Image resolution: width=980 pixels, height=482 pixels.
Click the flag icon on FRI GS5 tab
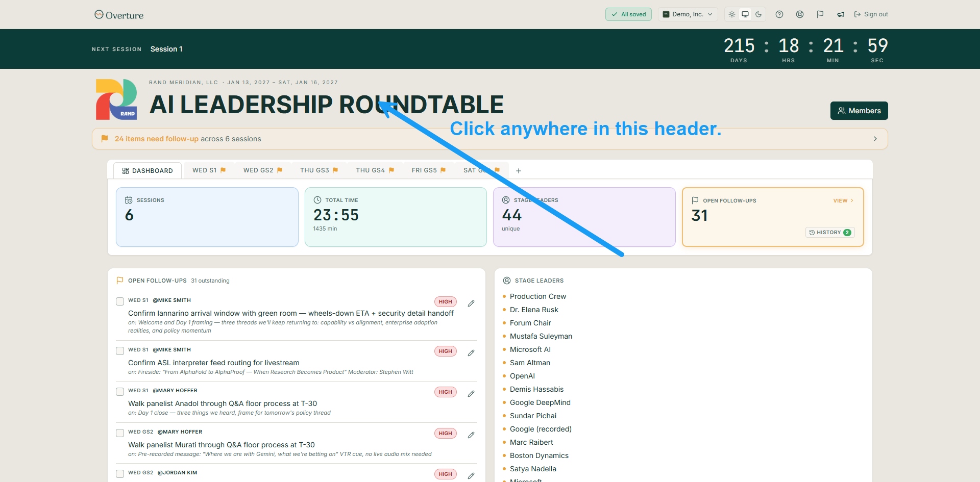[x=443, y=170]
